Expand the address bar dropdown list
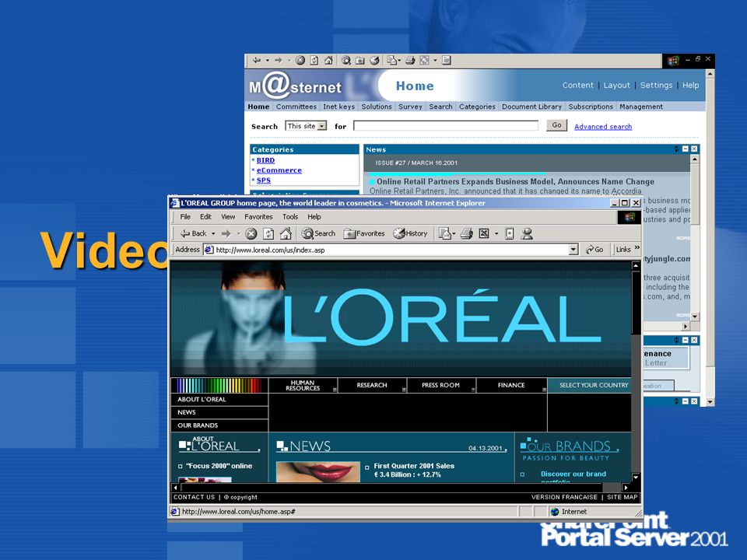 point(573,250)
